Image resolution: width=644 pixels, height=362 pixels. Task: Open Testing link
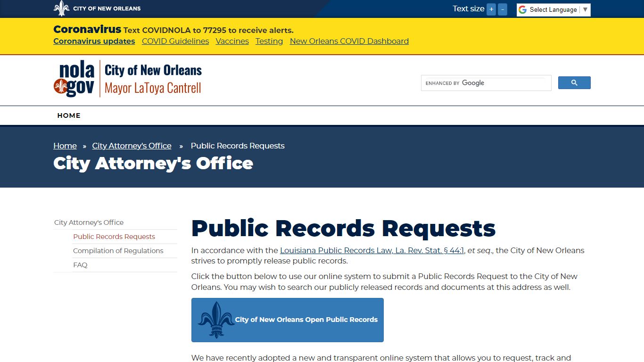pos(269,41)
